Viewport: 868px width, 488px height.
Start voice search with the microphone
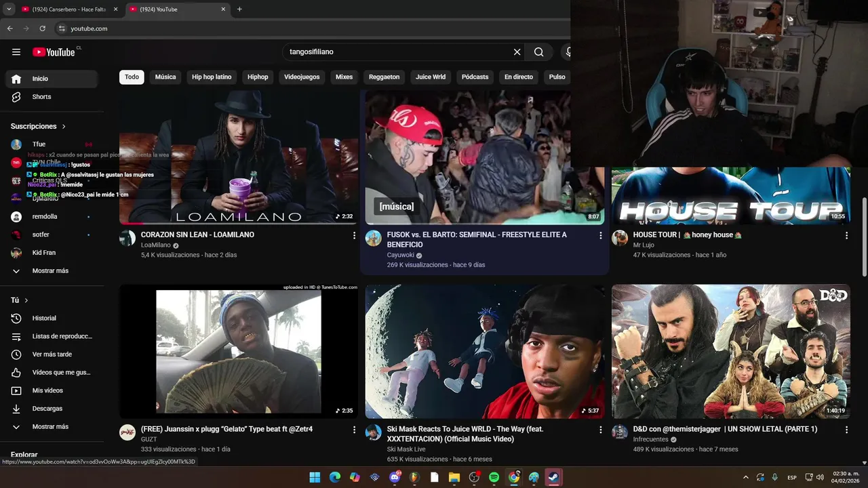[x=568, y=52]
